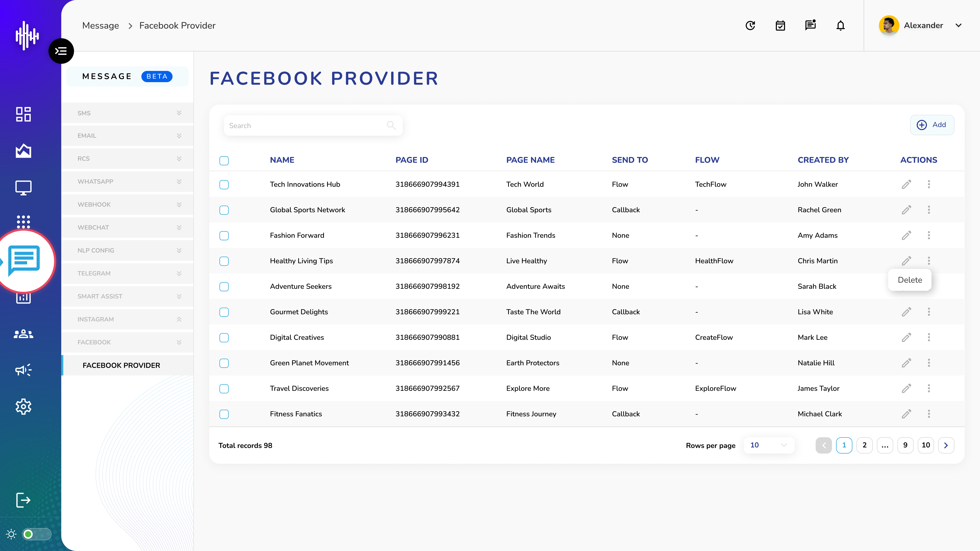The width and height of the screenshot is (980, 551).
Task: Open the FACEBOOK menu section
Action: pyautogui.click(x=127, y=342)
